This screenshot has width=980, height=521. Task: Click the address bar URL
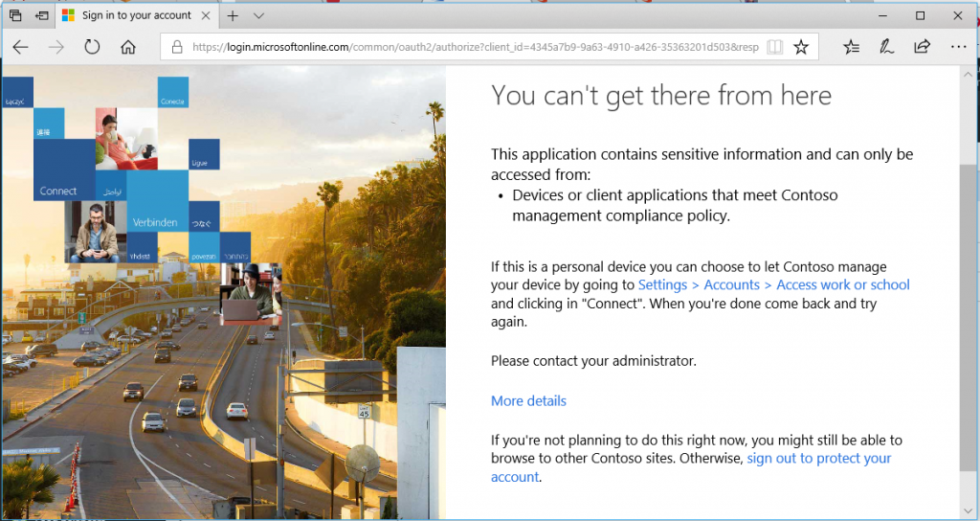(475, 47)
